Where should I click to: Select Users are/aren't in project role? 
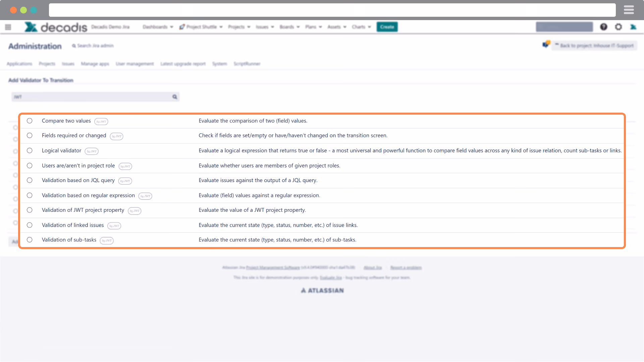click(30, 166)
